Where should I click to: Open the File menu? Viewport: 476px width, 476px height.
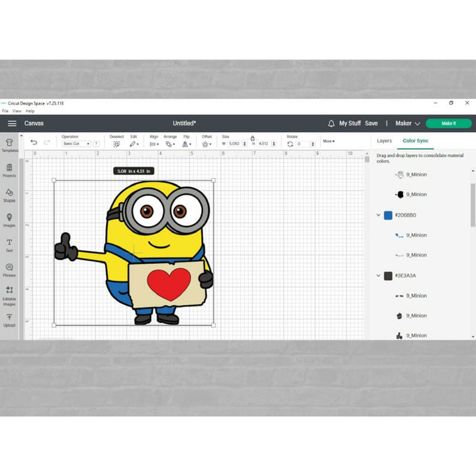pos(5,111)
